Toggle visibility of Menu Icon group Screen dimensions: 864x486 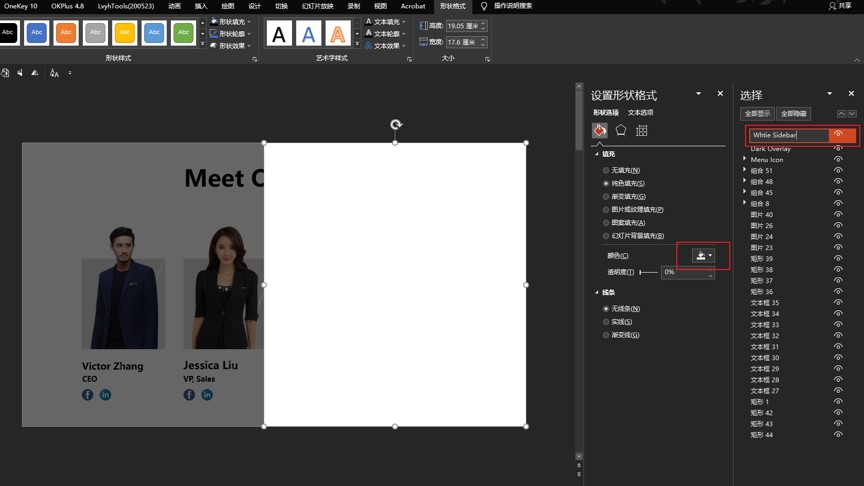coord(838,159)
